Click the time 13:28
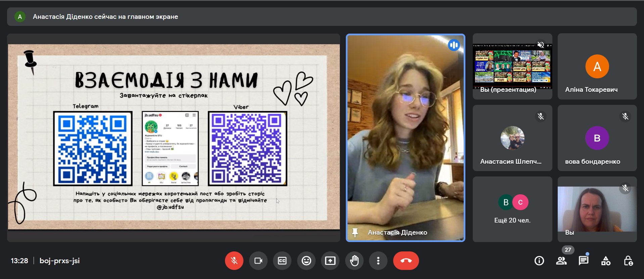The width and height of the screenshot is (644, 279). pos(19,261)
